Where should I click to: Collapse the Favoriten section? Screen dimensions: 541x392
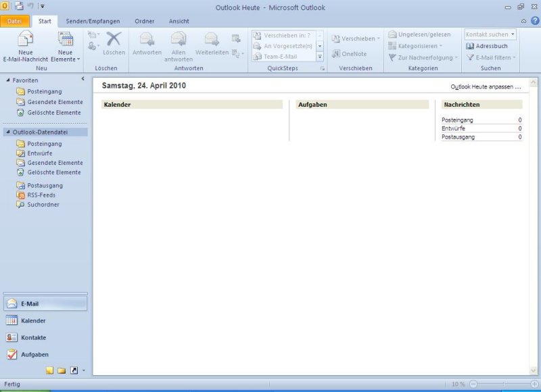pos(7,80)
